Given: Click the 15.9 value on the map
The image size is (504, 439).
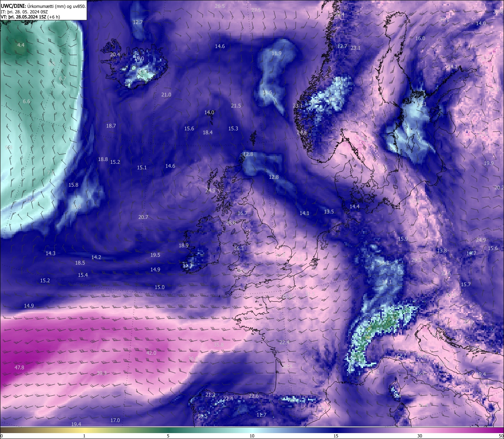Looking at the screenshot, I should click(x=402, y=239).
